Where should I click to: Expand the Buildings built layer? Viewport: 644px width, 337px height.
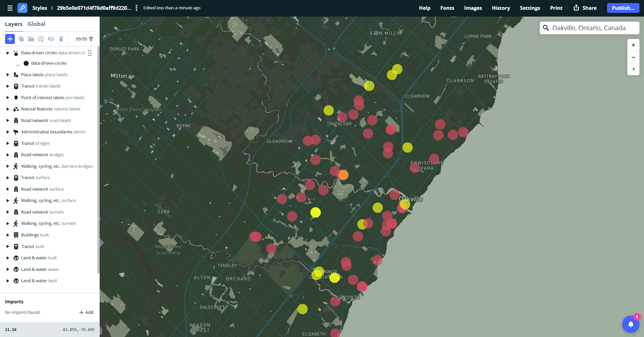[7, 235]
